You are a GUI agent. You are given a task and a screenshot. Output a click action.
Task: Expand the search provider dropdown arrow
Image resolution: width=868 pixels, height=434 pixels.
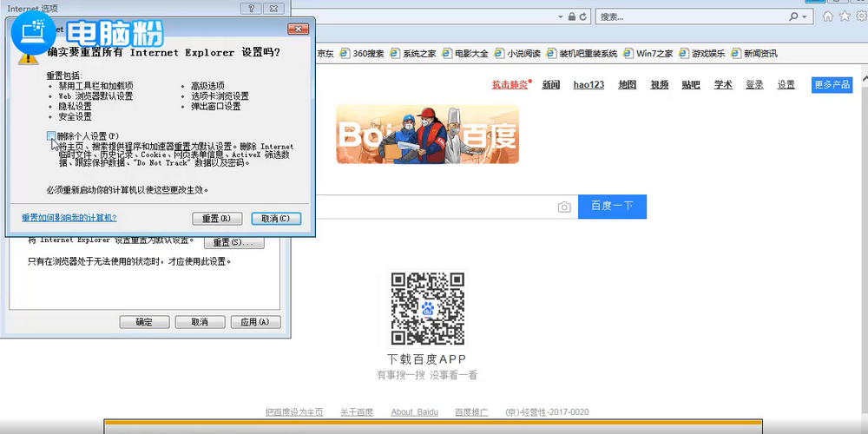[805, 16]
